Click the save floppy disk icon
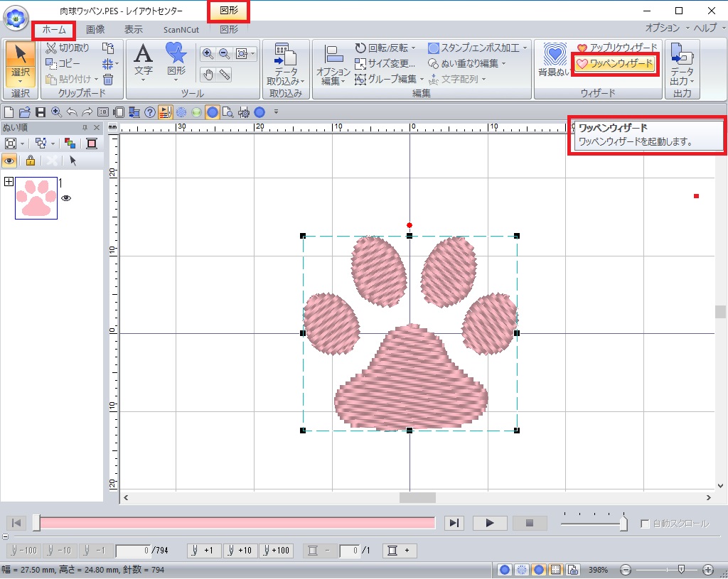The width and height of the screenshot is (728, 579). pyautogui.click(x=41, y=112)
